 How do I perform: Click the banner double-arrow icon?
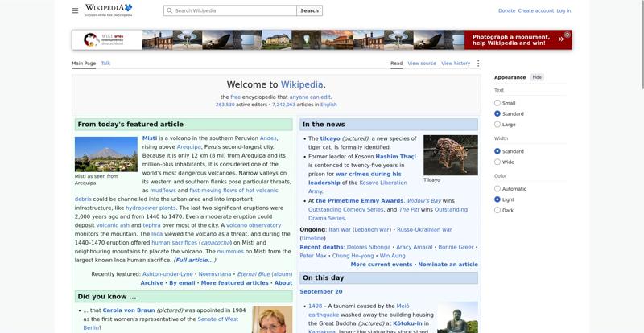(x=560, y=39)
